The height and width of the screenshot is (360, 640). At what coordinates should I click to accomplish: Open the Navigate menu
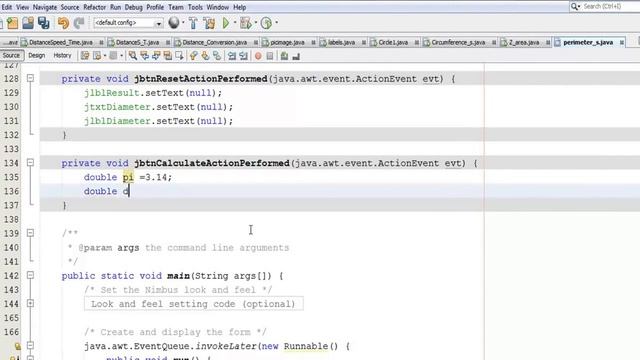click(44, 7)
